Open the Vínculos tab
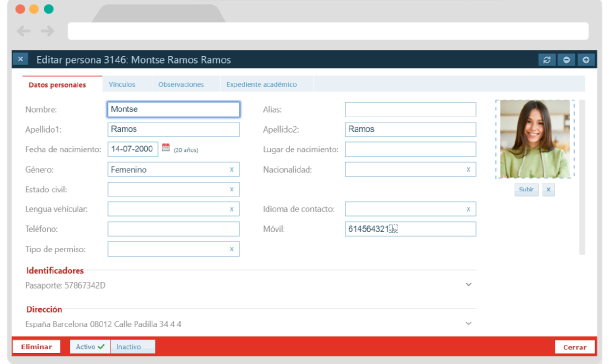Screen dimensions: 612x364 click(122, 84)
